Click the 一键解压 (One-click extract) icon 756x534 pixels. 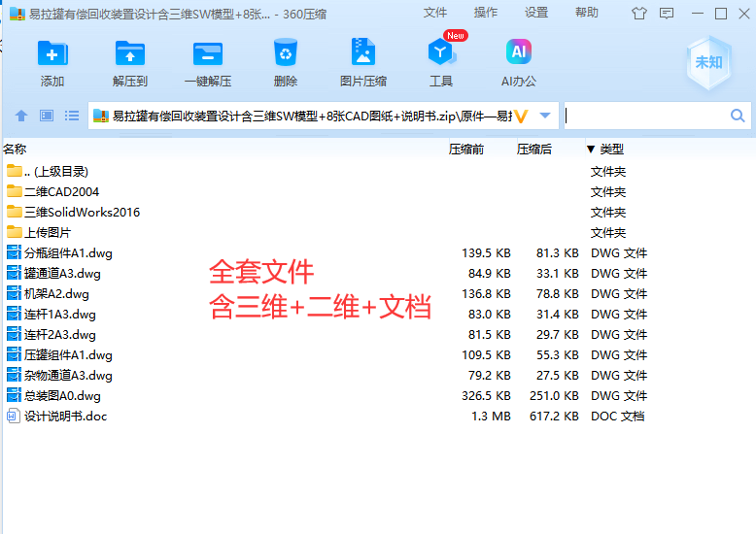point(208,53)
